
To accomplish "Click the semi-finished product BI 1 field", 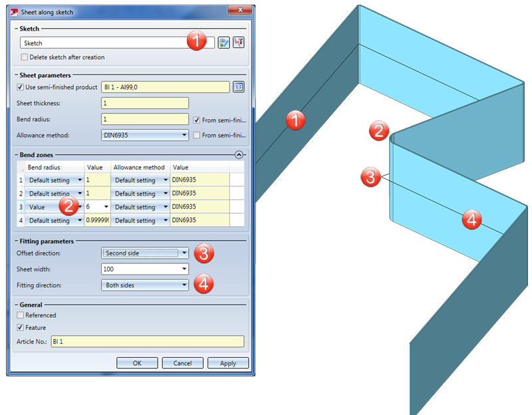I will [165, 87].
